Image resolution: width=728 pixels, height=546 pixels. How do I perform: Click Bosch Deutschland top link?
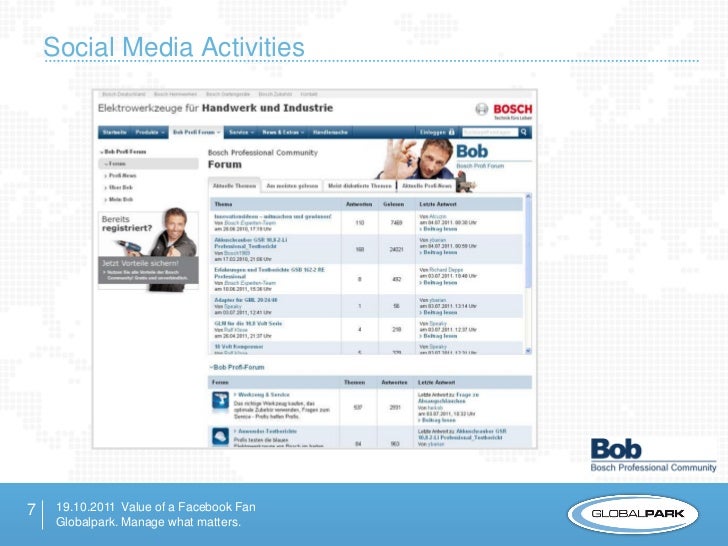tap(124, 94)
